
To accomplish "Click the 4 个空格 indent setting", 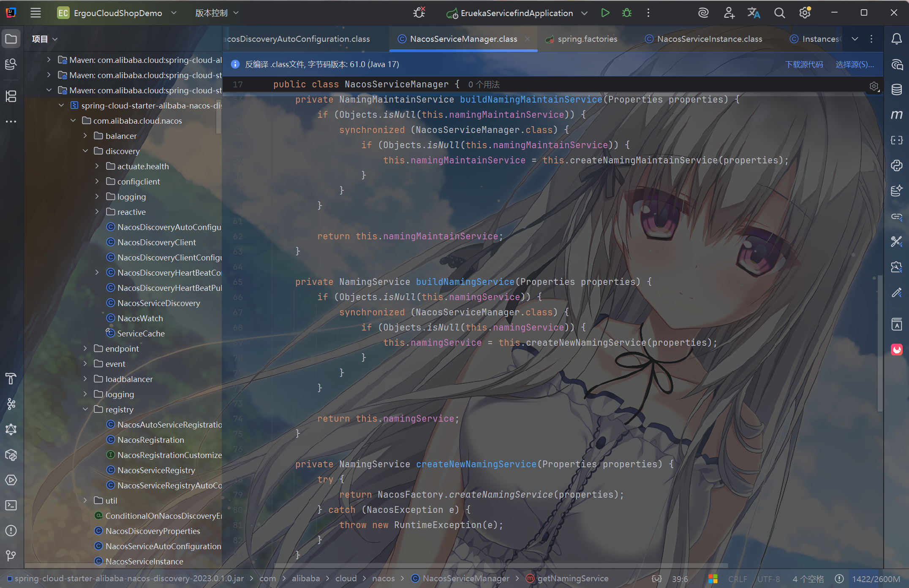I will tap(808, 579).
